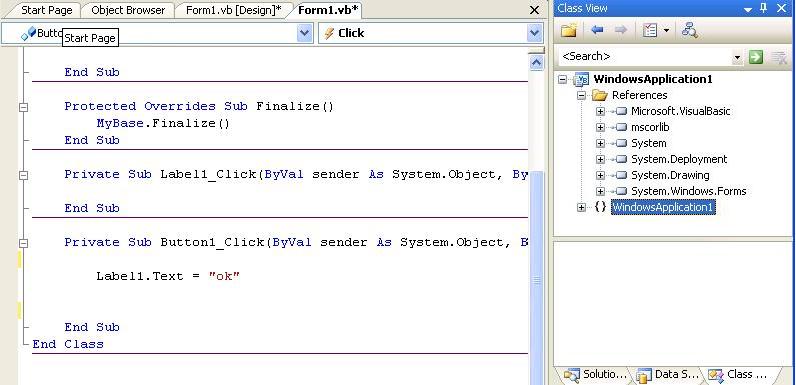Click the Private Sub Label1_Click declaration
The image size is (796, 385).
(296, 174)
